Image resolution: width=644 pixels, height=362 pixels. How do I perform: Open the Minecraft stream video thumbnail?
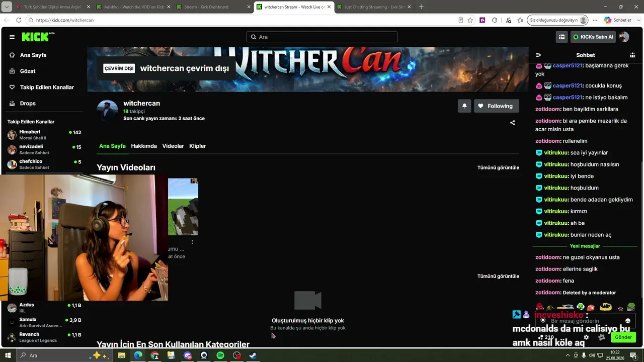[x=183, y=207]
